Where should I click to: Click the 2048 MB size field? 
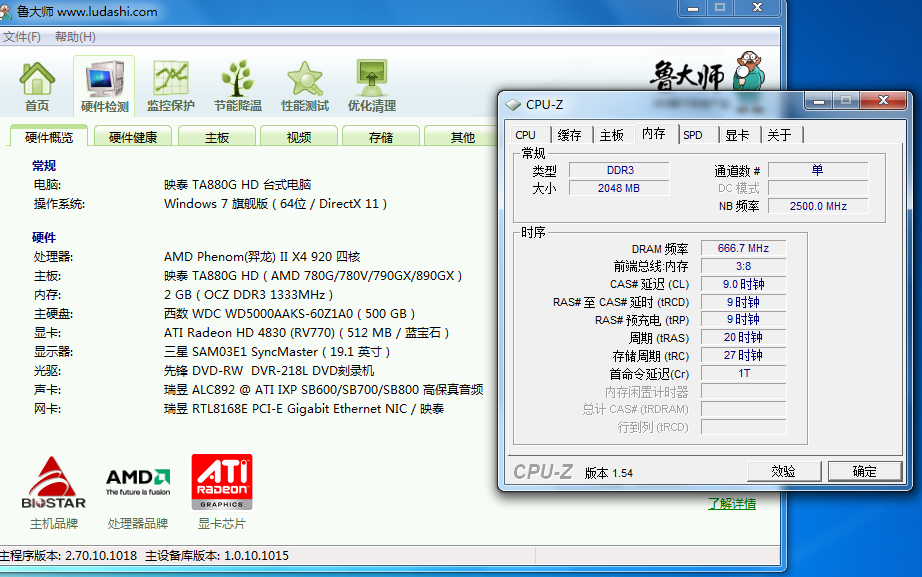[x=620, y=188]
